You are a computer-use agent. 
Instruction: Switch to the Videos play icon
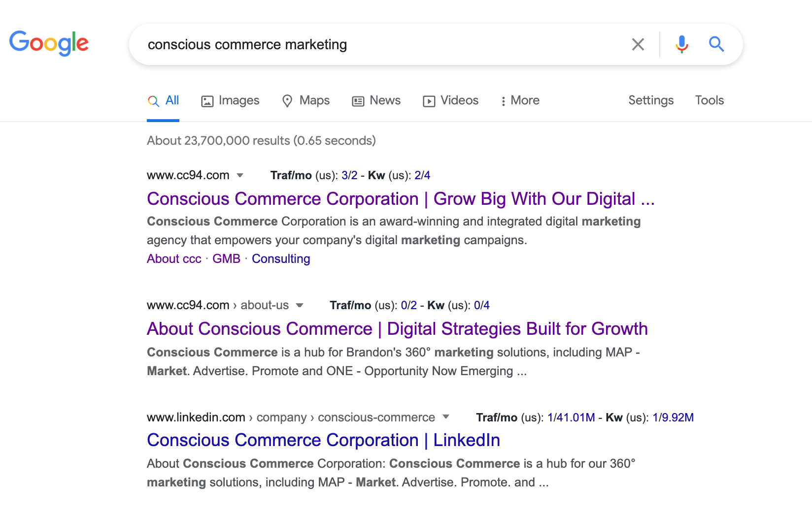click(429, 101)
